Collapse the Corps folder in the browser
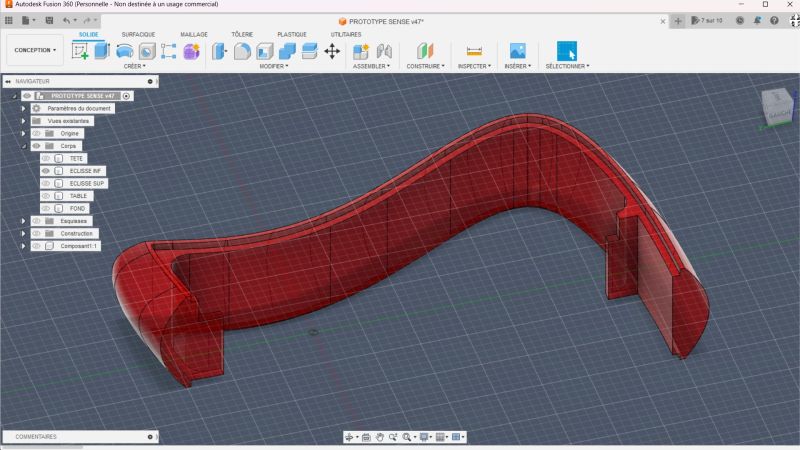This screenshot has width=800, height=450. 23,146
